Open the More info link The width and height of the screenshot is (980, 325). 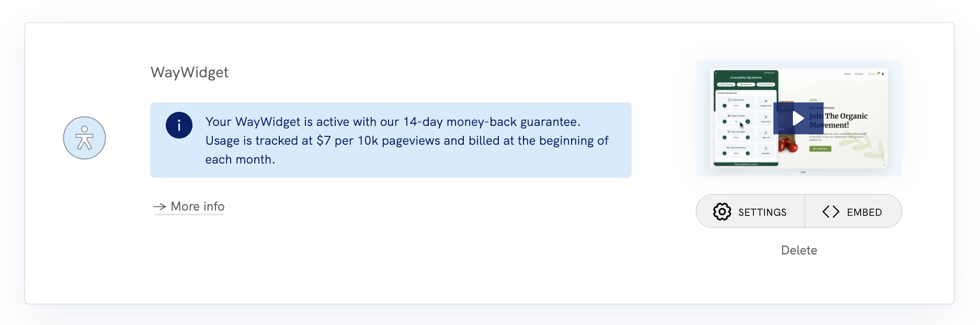tap(197, 207)
